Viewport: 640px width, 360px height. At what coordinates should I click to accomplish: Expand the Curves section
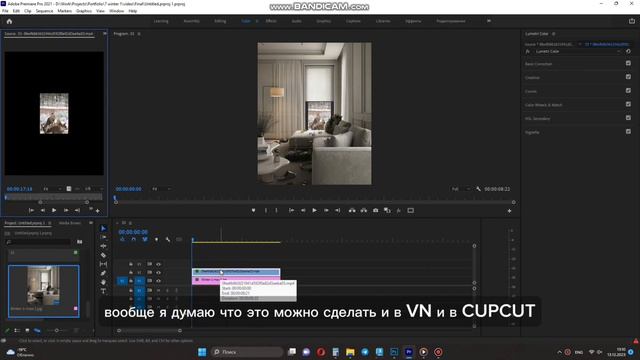pos(531,91)
